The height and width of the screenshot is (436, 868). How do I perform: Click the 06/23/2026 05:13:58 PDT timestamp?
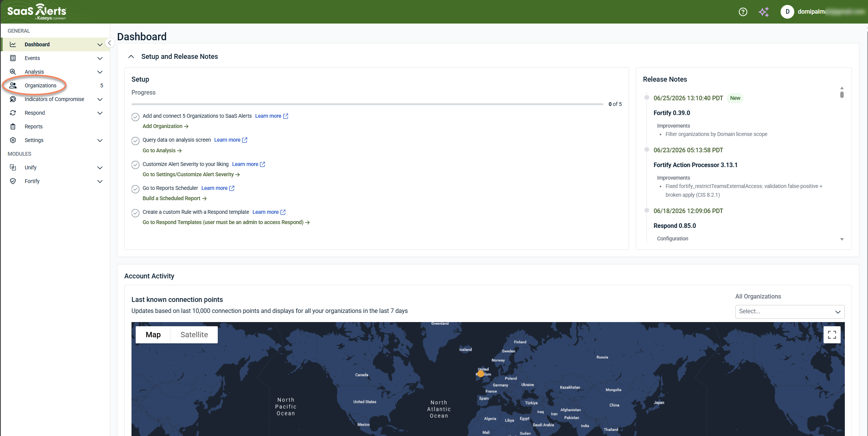[x=688, y=150]
